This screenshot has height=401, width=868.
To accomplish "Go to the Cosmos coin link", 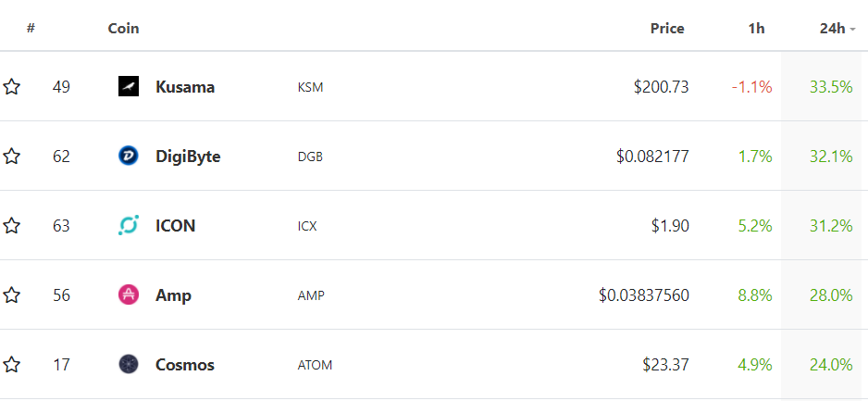I will [x=185, y=365].
